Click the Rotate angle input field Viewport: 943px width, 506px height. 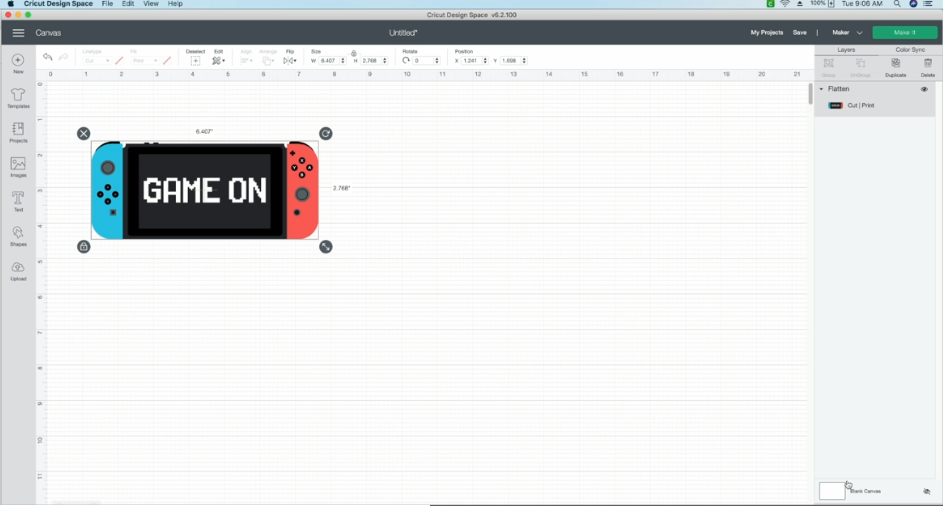tap(423, 61)
